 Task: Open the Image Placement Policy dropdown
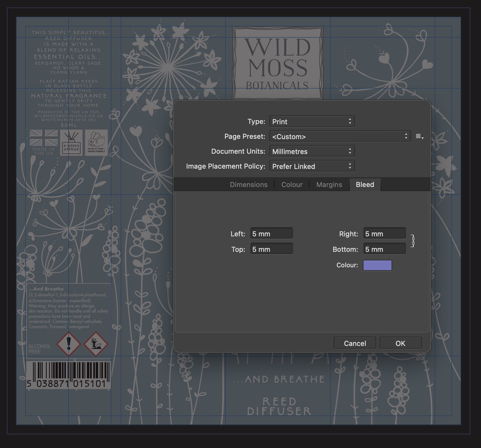point(312,166)
